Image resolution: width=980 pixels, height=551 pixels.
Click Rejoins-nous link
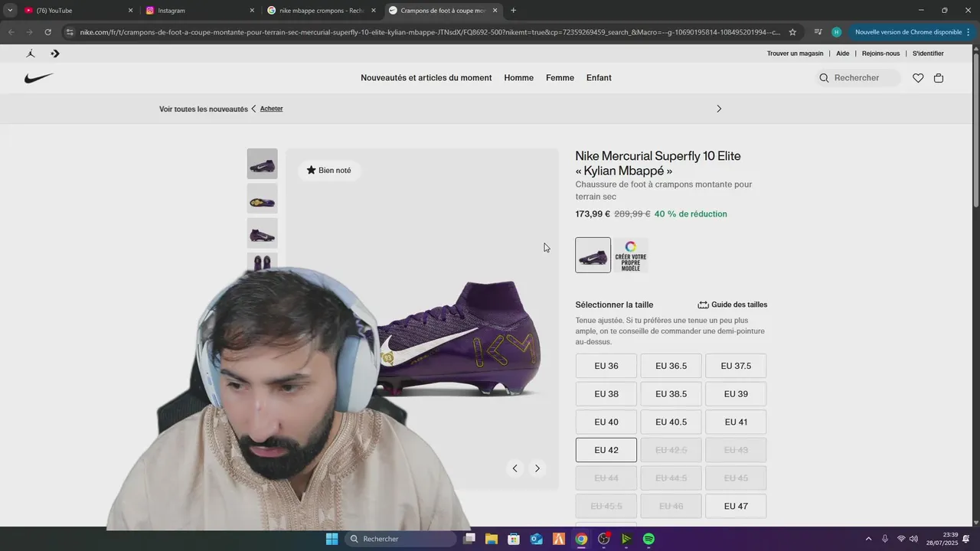pos(881,54)
